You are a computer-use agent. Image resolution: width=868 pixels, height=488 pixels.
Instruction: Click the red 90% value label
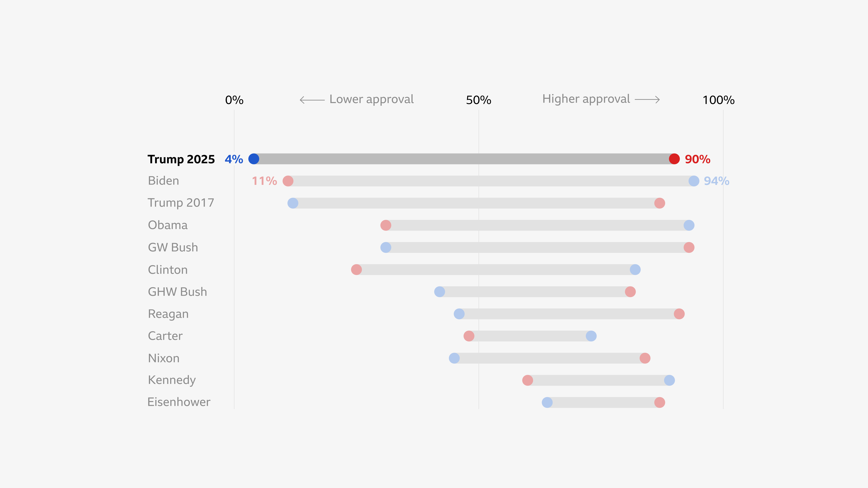697,159
